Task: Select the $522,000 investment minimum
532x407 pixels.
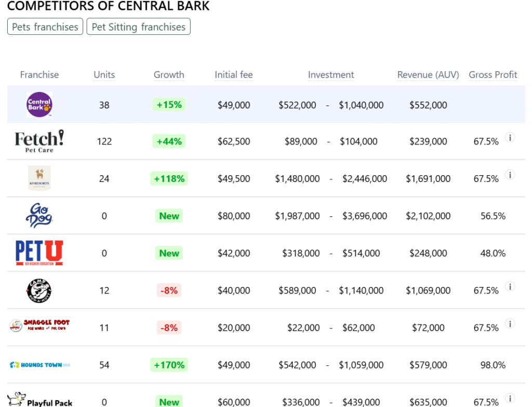Action: click(297, 105)
